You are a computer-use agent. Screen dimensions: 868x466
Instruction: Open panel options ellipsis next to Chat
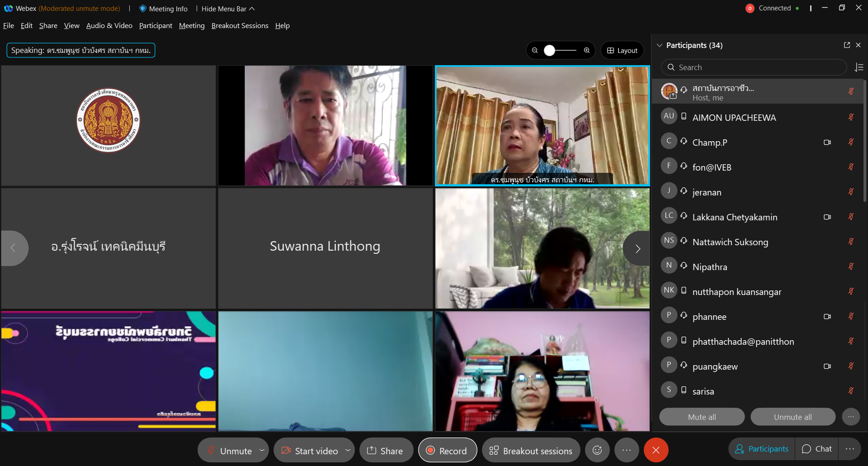[x=850, y=449]
